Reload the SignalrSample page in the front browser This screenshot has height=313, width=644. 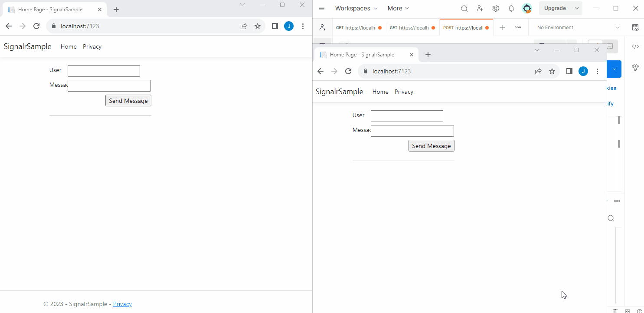[348, 71]
